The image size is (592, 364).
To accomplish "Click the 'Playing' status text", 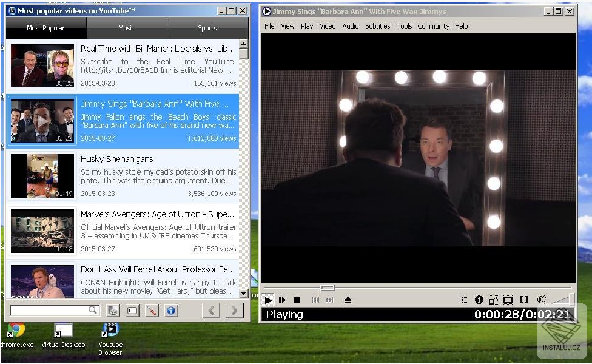I will point(284,314).
